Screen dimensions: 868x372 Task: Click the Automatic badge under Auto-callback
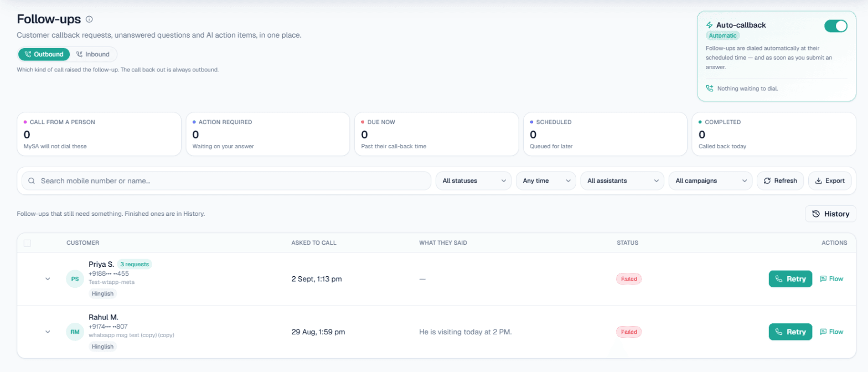click(723, 35)
